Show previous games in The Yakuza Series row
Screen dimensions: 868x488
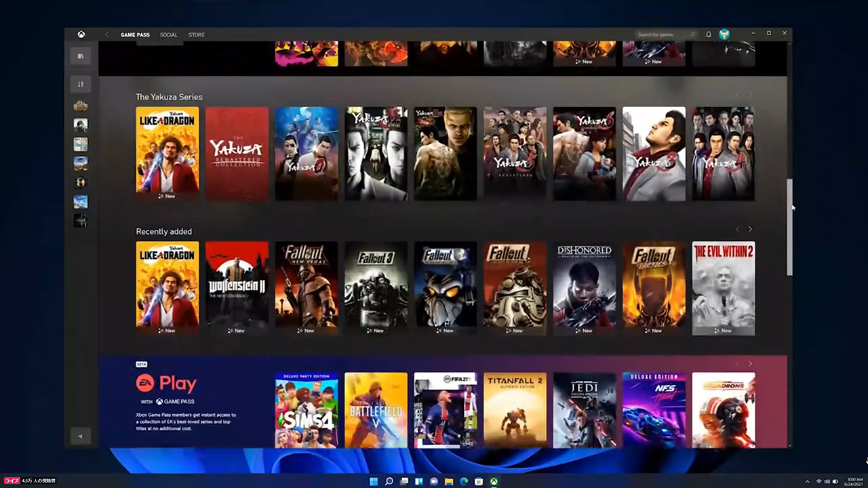click(x=738, y=95)
